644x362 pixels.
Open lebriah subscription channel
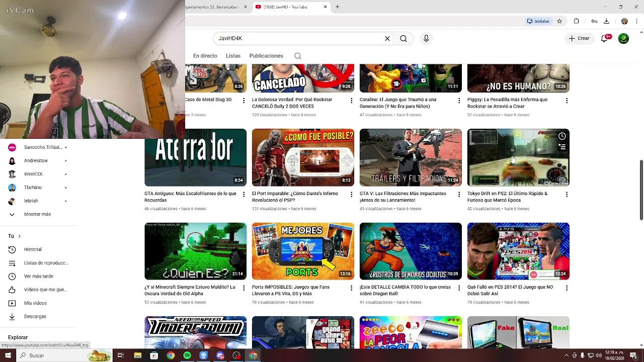(38, 201)
